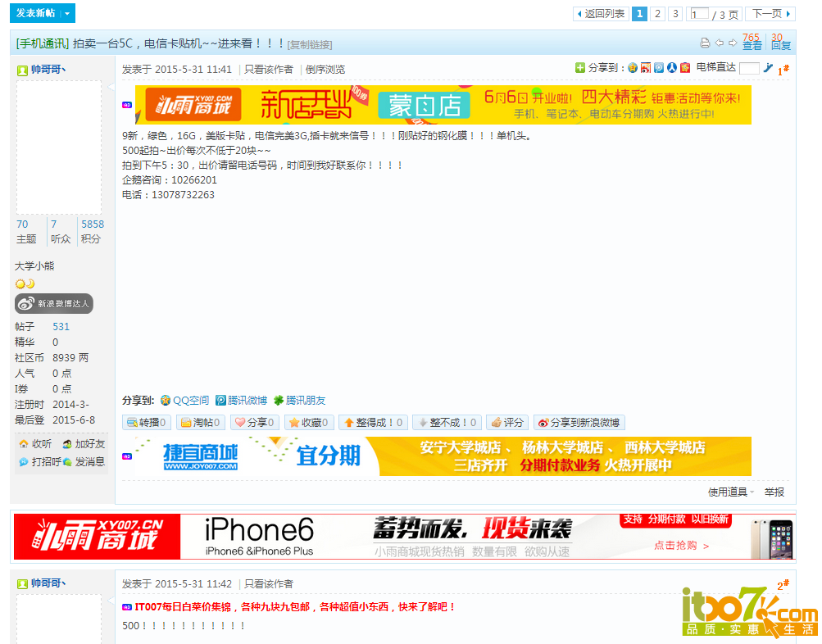Click the 765 查看 view count
822x644 pixels.
(x=752, y=42)
